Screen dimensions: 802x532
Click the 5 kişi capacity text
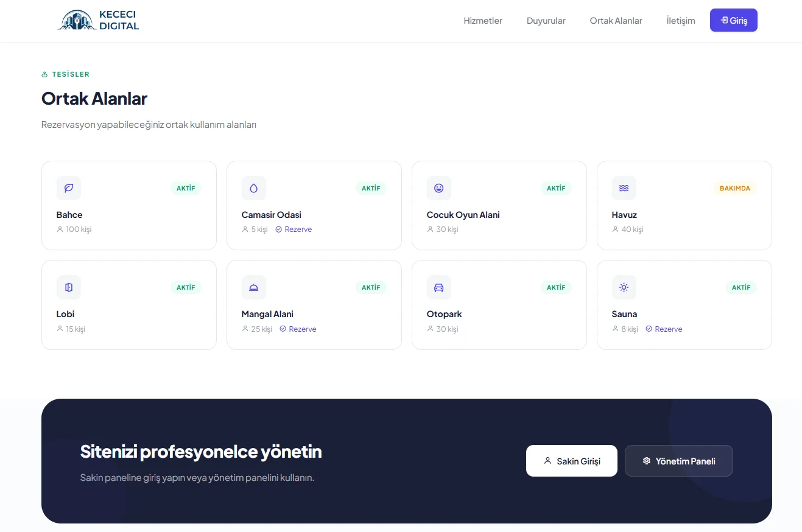[x=255, y=229]
